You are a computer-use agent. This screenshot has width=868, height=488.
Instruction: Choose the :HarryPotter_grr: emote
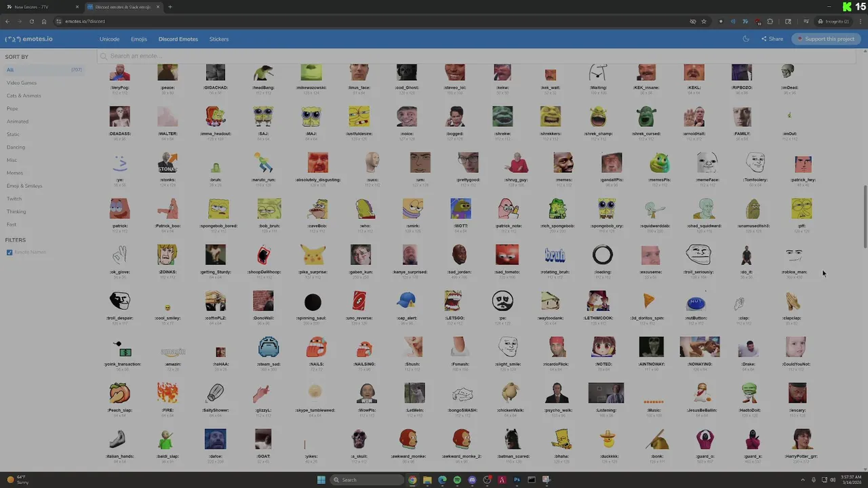(x=802, y=439)
